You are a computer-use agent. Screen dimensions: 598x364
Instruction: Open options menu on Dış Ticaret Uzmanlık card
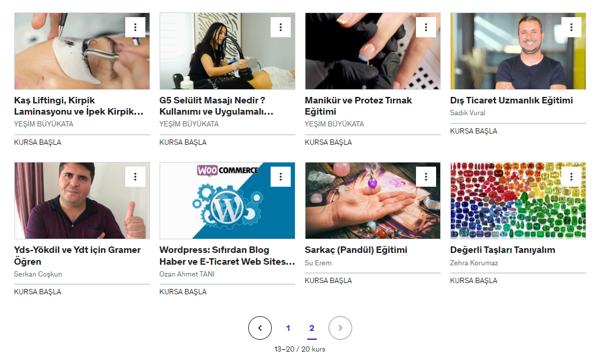pos(571,27)
